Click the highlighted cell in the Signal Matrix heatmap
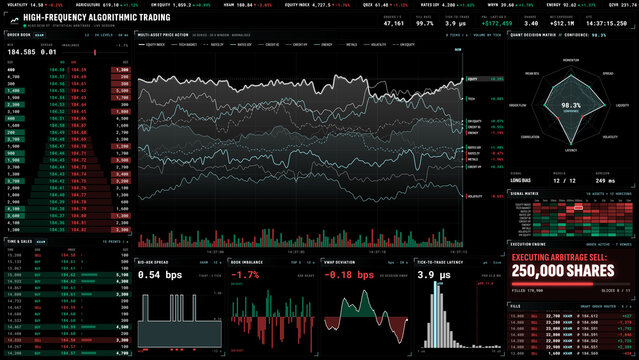The width and height of the screenshot is (639, 360). [578, 208]
